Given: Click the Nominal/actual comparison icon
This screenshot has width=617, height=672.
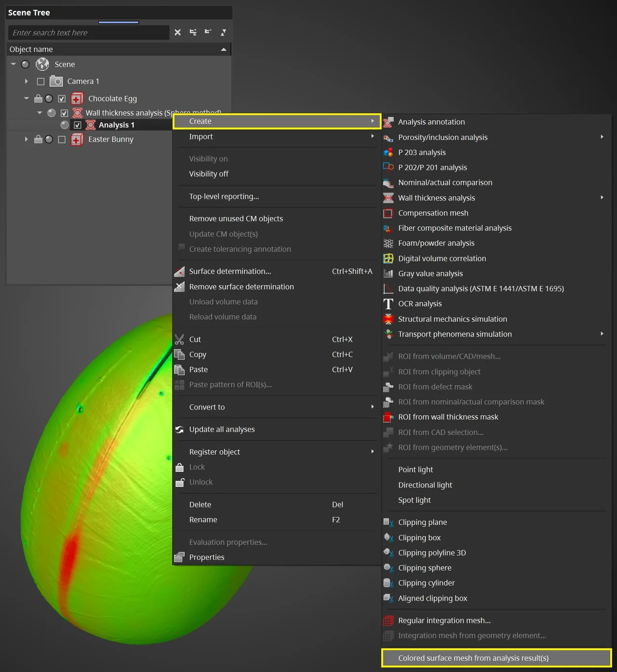Looking at the screenshot, I should pos(389,183).
